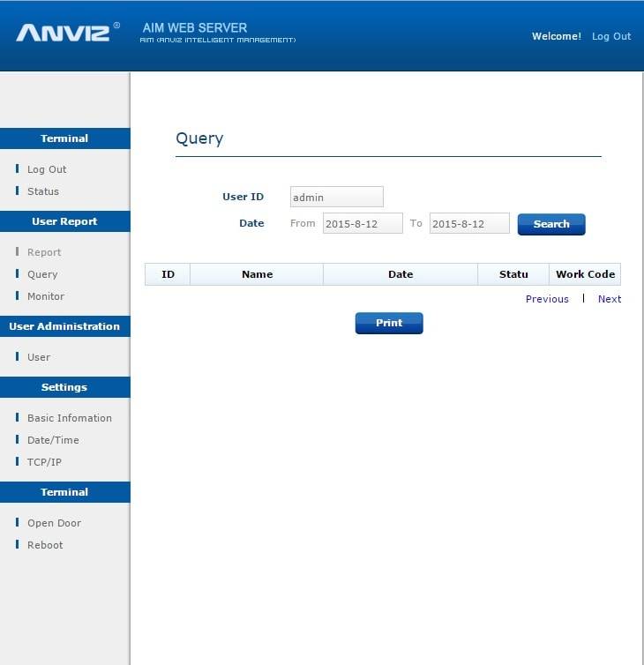Open the Date/Time settings

pyautogui.click(x=53, y=440)
